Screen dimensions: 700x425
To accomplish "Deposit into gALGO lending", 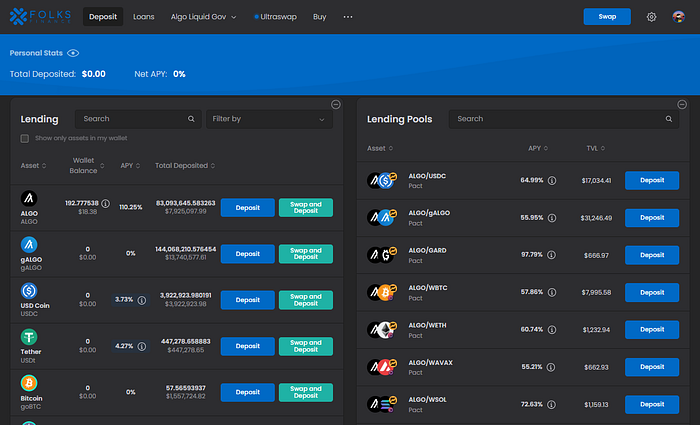I will 247,254.
